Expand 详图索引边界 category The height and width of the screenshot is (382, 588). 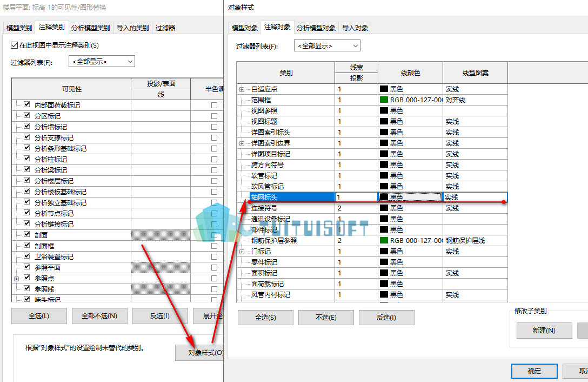click(x=242, y=143)
